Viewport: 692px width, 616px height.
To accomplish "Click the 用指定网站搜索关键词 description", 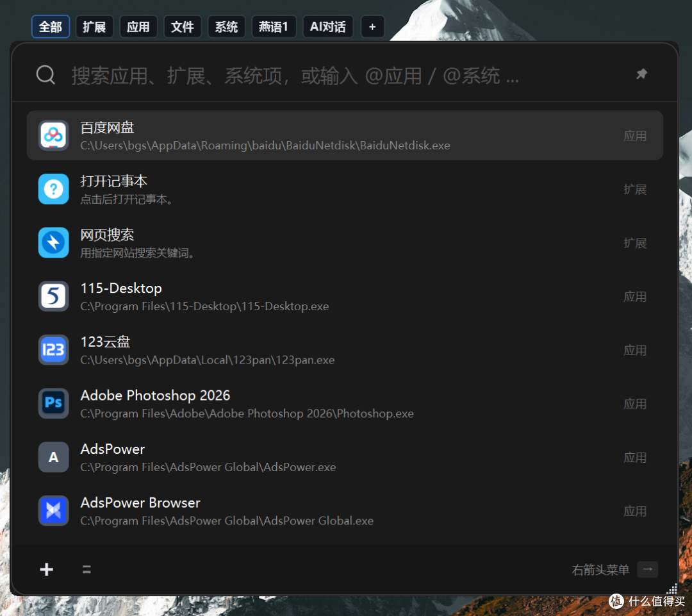I will (138, 253).
